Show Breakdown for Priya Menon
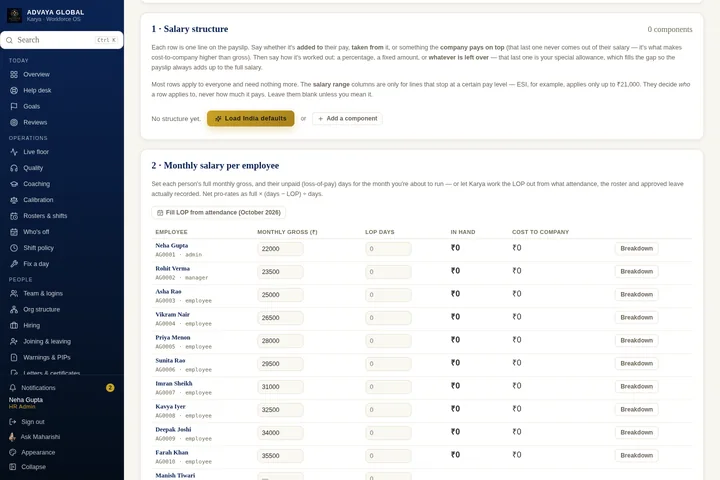The image size is (720, 480). pos(636,340)
